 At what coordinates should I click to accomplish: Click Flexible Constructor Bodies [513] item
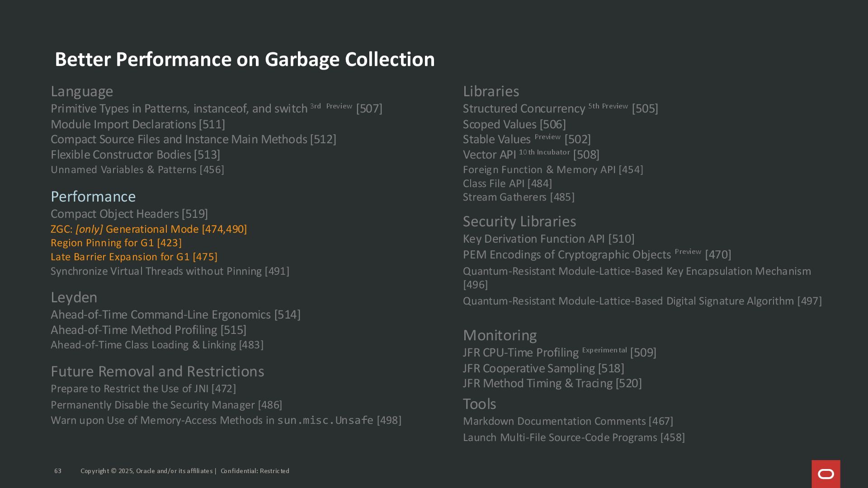click(x=135, y=155)
